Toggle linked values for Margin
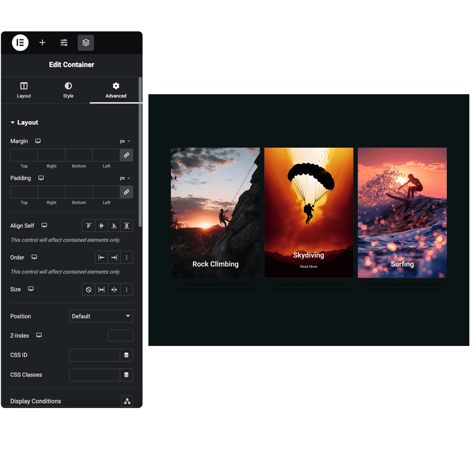The image size is (476, 456). [126, 155]
